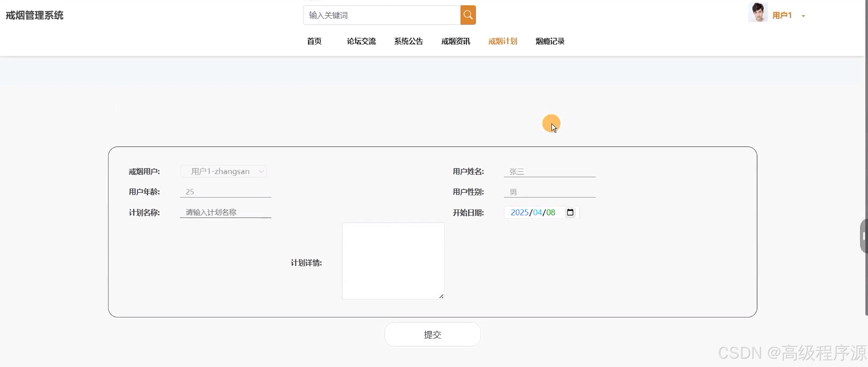Click the 戒烟管理系统 site title
The width and height of the screenshot is (868, 367).
34,16
